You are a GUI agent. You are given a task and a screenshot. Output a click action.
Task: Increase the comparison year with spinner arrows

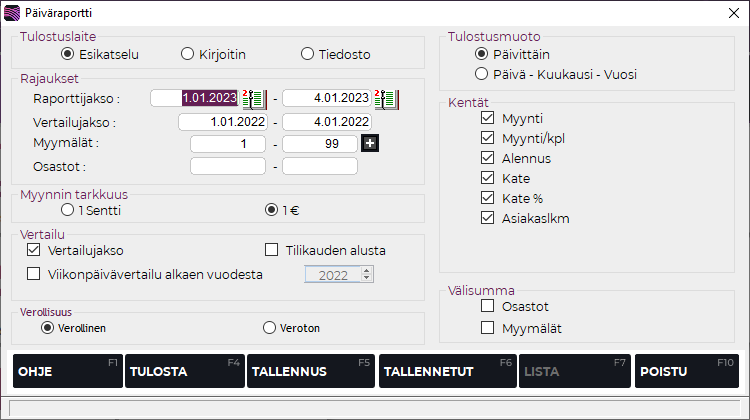click(x=367, y=269)
